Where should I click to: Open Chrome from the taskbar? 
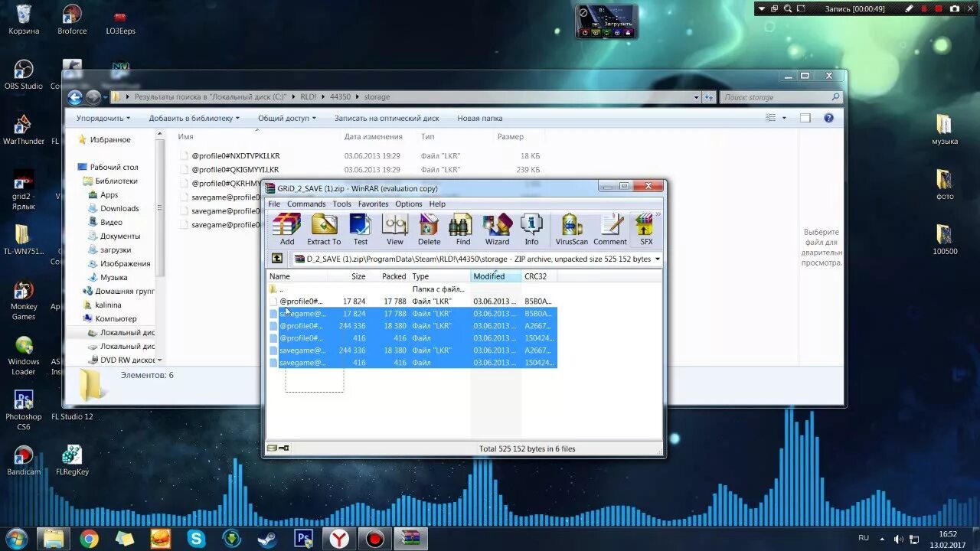pos(89,539)
